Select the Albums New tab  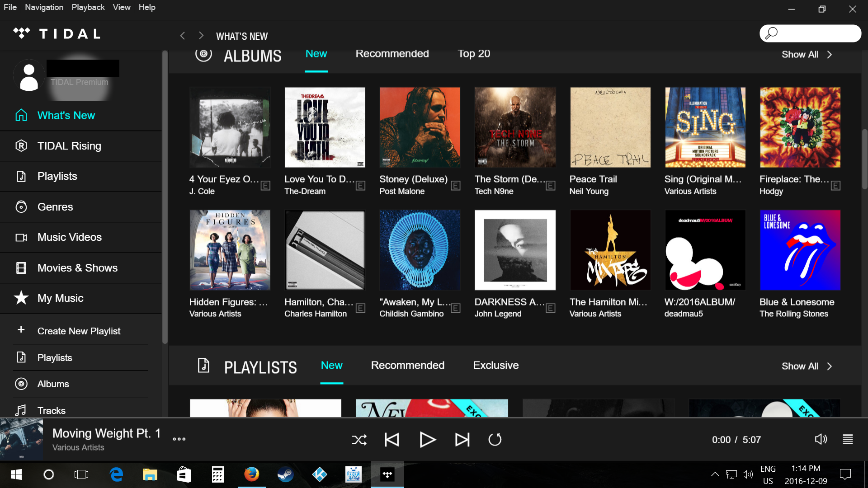pos(316,54)
